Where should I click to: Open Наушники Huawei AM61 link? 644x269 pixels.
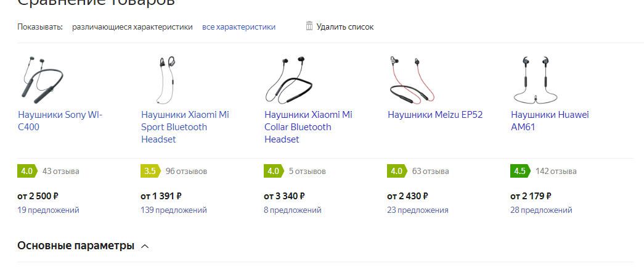point(550,121)
